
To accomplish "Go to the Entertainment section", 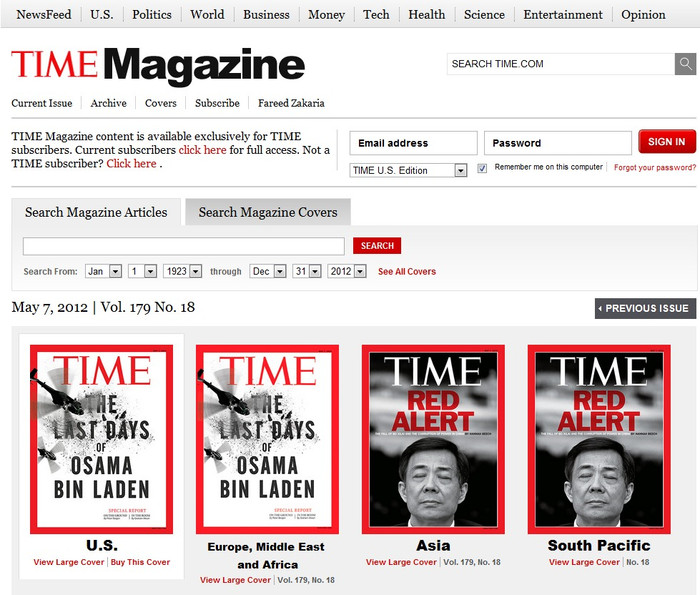I will (563, 14).
